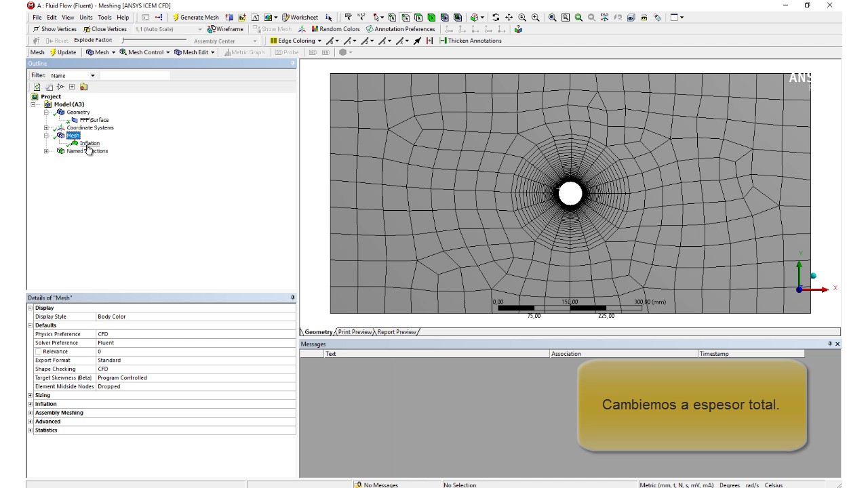Expand the Sizing details group
The width and height of the screenshot is (868, 488).
click(30, 395)
